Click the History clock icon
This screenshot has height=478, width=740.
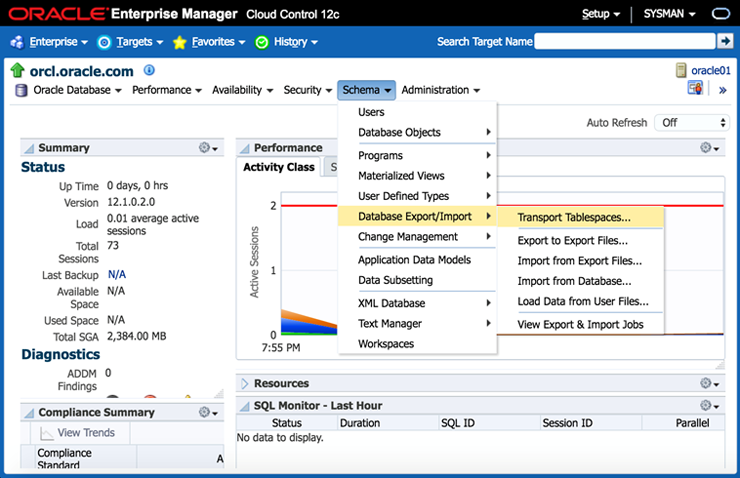[262, 42]
